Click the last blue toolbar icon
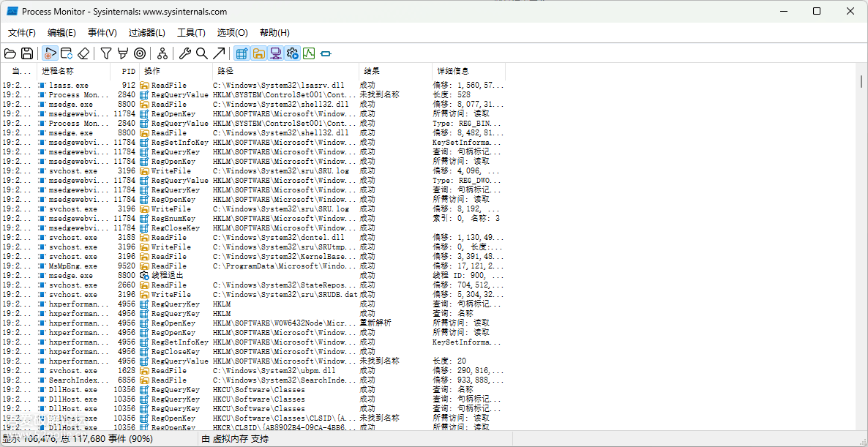The height and width of the screenshot is (447, 868). [326, 53]
